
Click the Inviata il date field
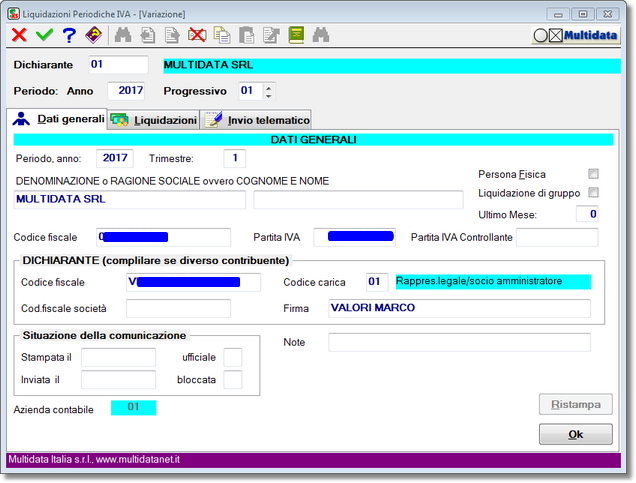118,380
